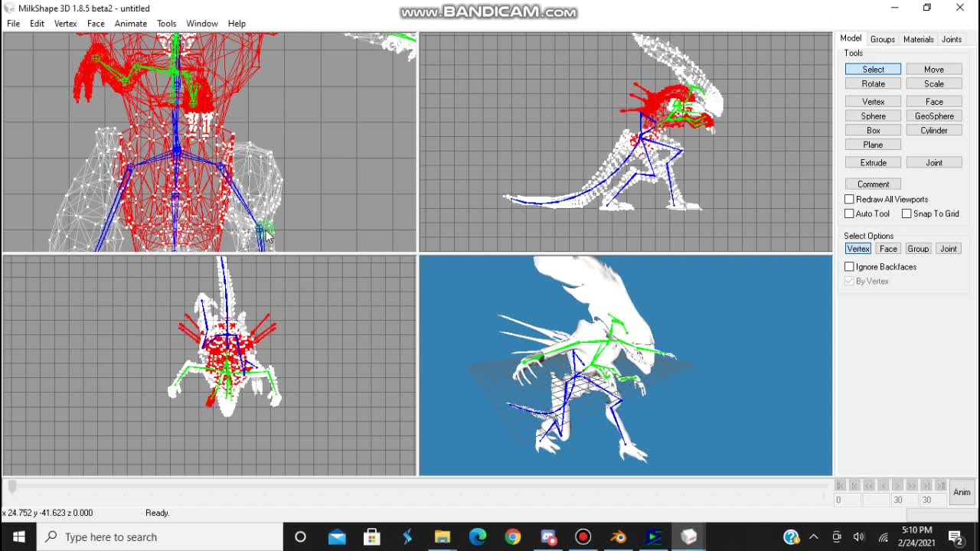Jump to last animation frame
This screenshot has width=980, height=551.
tap(940, 485)
